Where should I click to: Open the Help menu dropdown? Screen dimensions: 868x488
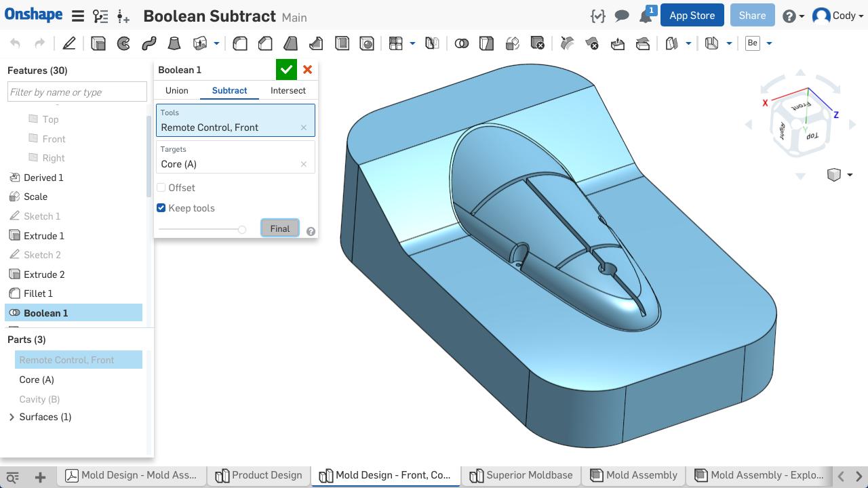793,16
